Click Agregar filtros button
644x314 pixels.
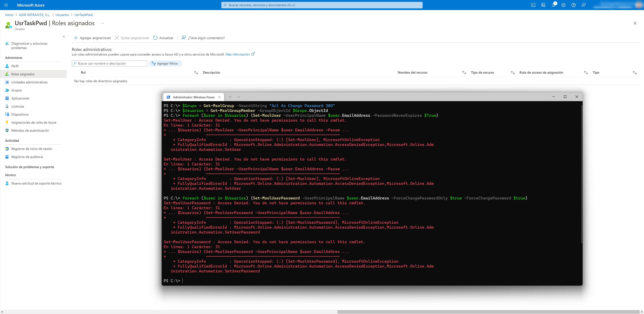click(x=166, y=64)
